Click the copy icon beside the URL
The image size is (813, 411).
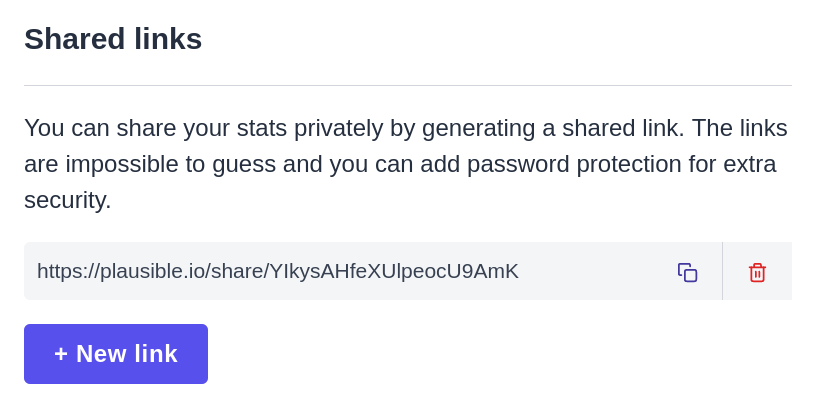point(687,272)
